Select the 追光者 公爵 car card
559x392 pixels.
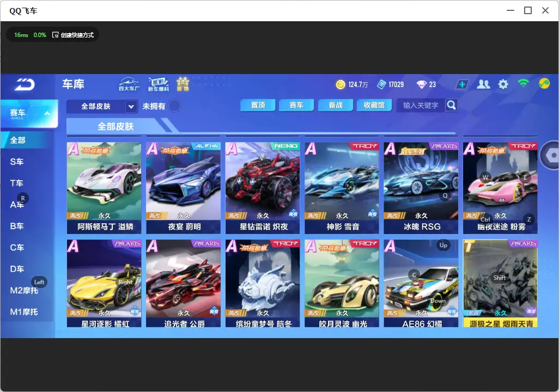point(183,283)
